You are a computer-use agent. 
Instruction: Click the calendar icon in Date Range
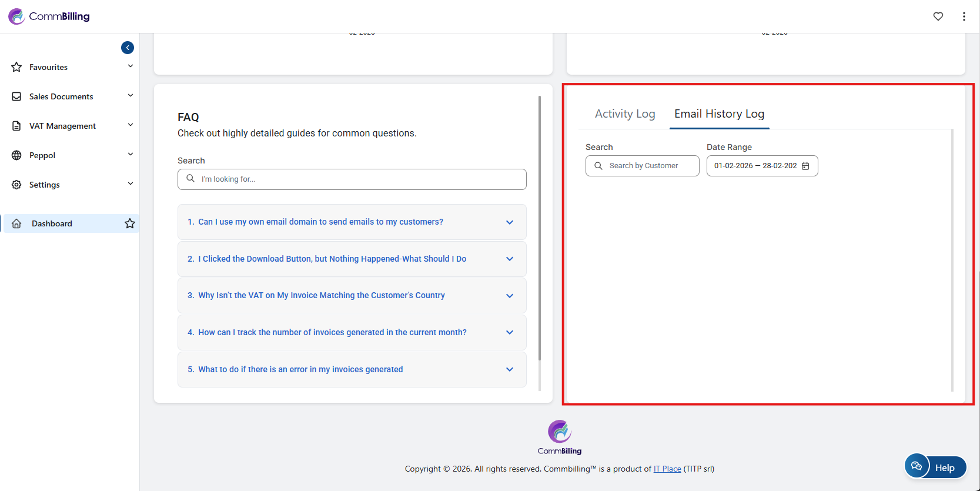click(805, 166)
